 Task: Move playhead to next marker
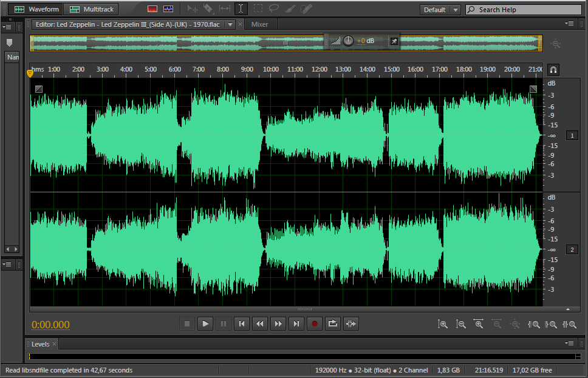pos(296,323)
